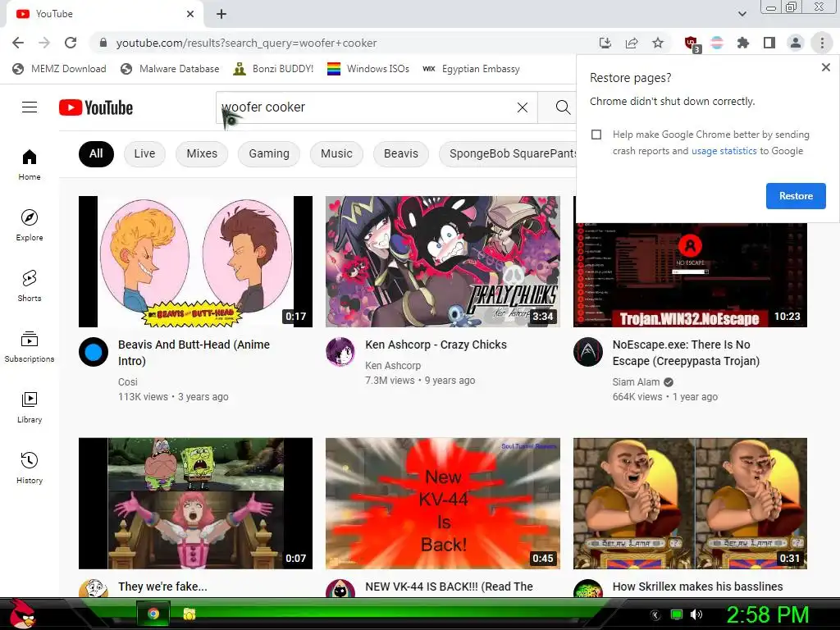
Task: Select the All filter chip
Action: [x=96, y=153]
